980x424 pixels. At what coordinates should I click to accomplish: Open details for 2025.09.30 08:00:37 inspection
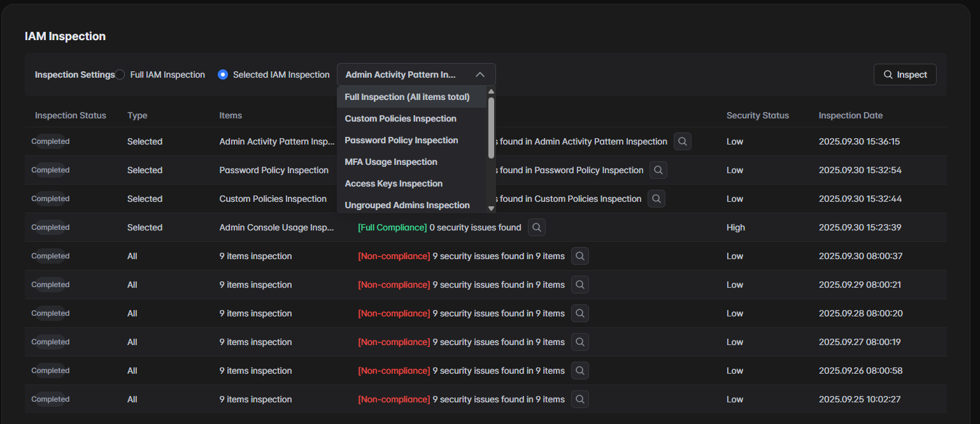(580, 256)
